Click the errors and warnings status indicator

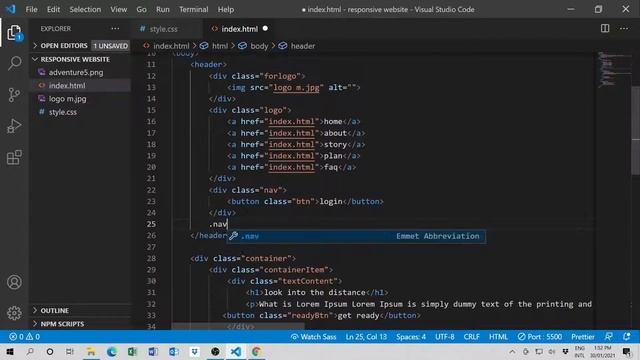point(24,337)
